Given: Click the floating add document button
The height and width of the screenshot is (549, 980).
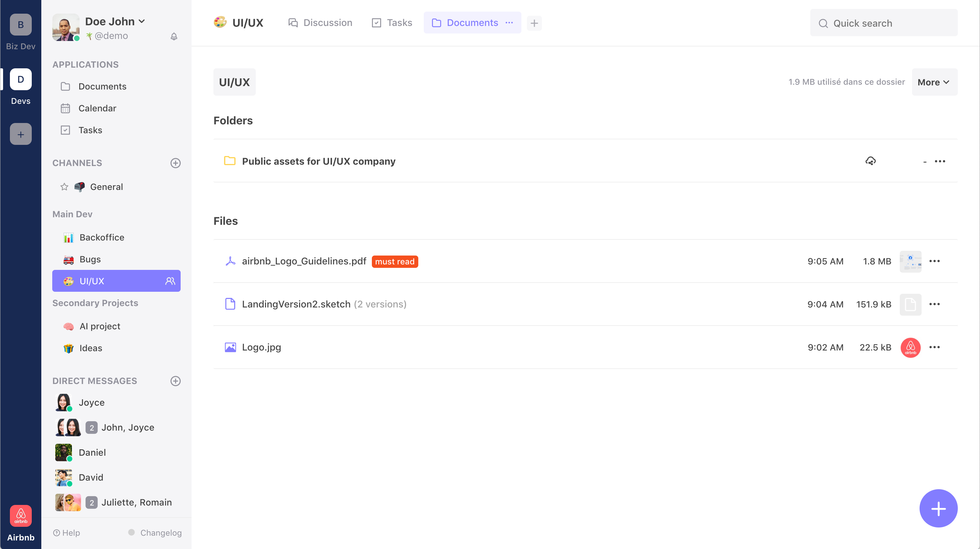Looking at the screenshot, I should (x=938, y=508).
